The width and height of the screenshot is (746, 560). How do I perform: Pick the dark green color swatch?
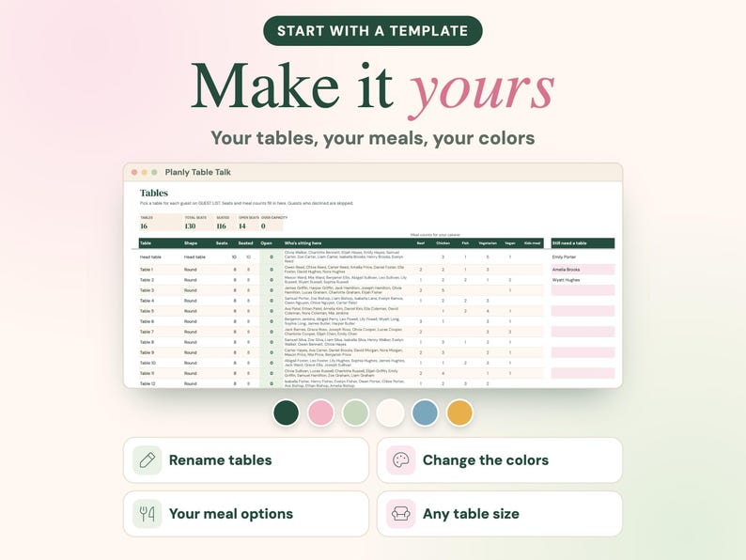(x=286, y=412)
